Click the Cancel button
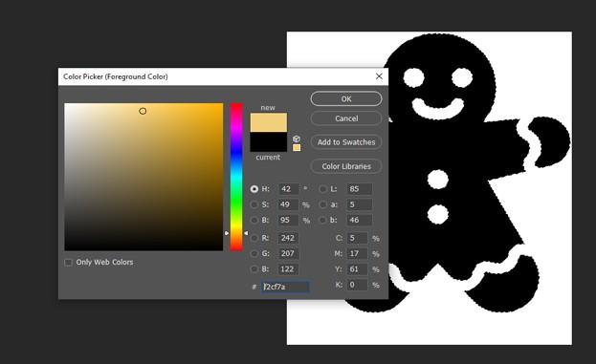Screen dimensions: 596x364 pyautogui.click(x=346, y=118)
